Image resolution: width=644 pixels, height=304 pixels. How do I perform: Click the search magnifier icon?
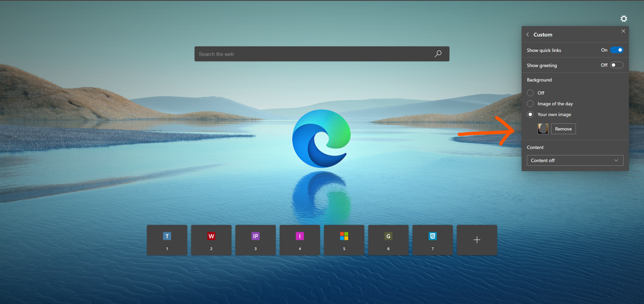[x=438, y=54]
